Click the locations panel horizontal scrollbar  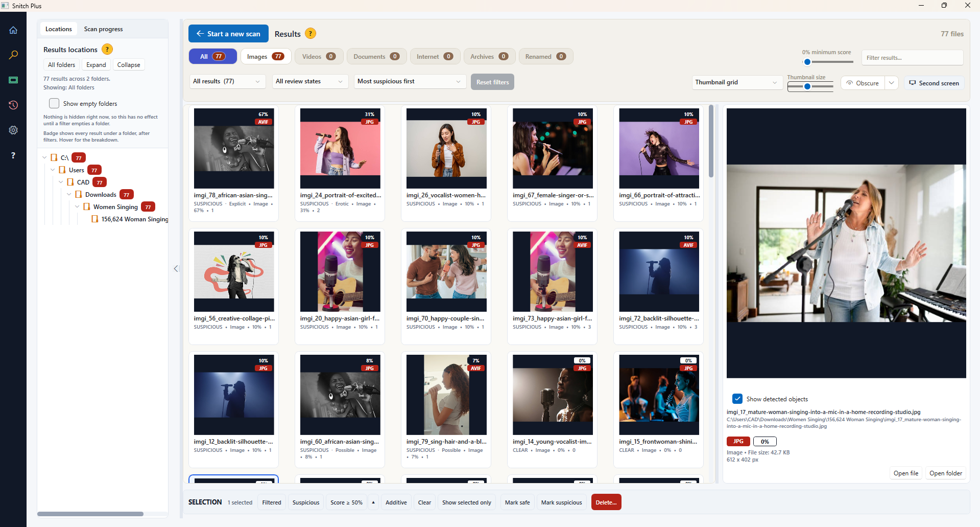tap(90, 514)
